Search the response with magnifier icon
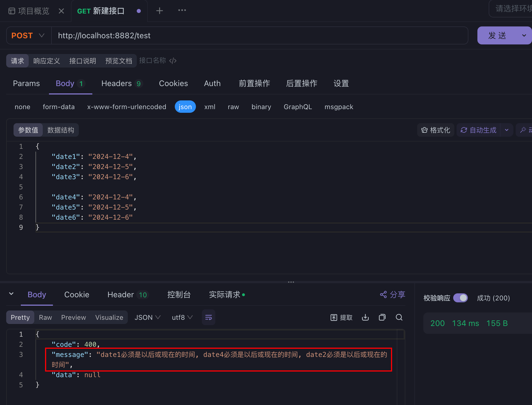This screenshot has width=532, height=405. point(399,317)
